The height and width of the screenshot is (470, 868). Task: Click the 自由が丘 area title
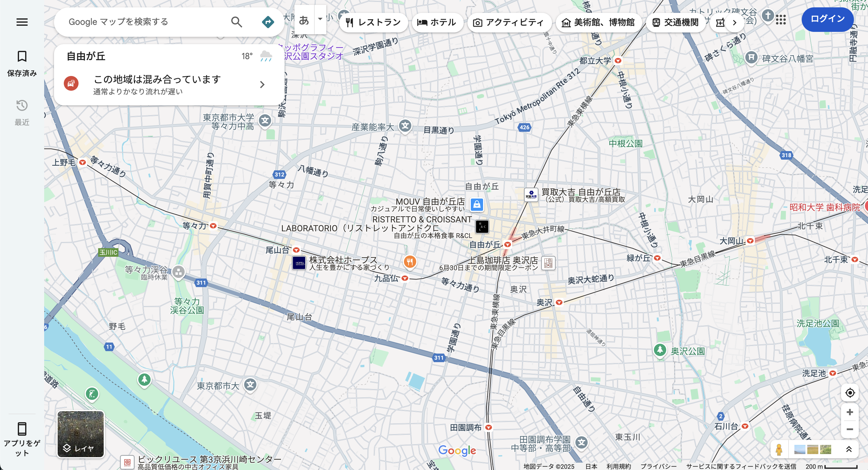tap(86, 56)
